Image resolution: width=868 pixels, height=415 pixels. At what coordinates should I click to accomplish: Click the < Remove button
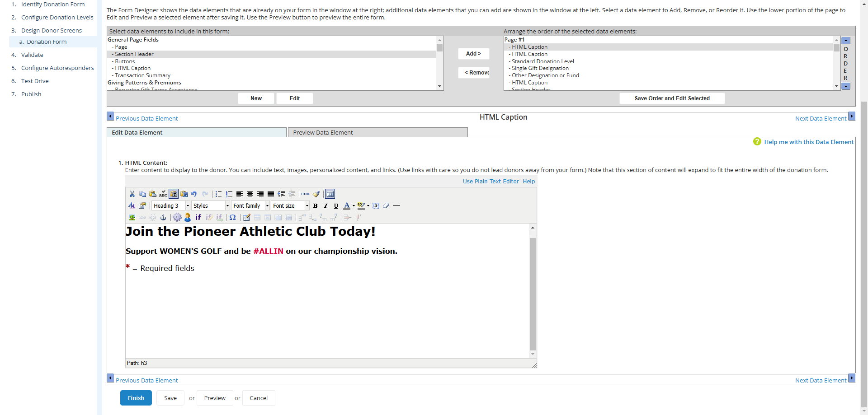(474, 72)
